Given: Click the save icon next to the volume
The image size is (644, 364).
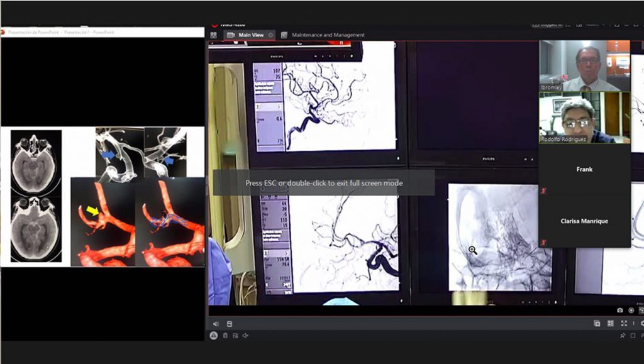Looking at the screenshot, I should (x=230, y=324).
